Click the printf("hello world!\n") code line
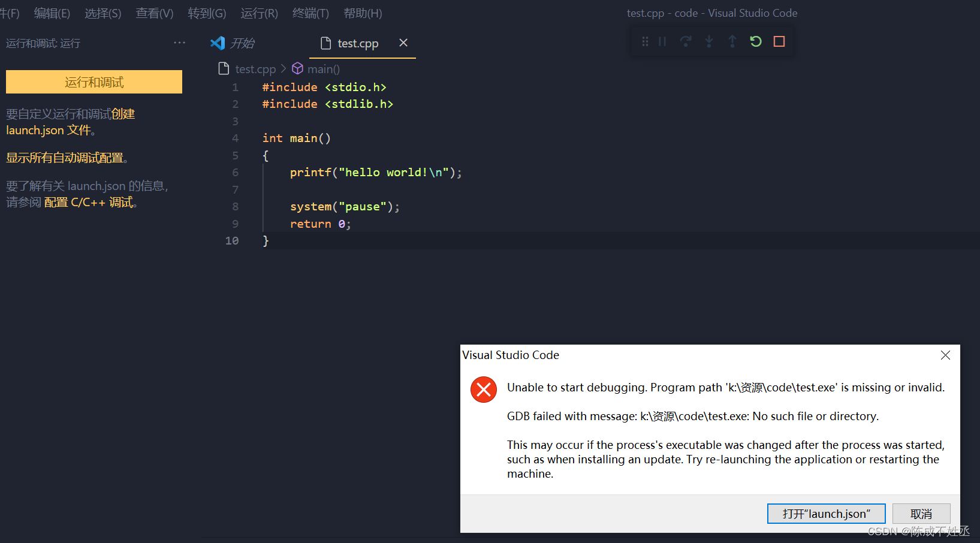The image size is (980, 543). tap(376, 173)
